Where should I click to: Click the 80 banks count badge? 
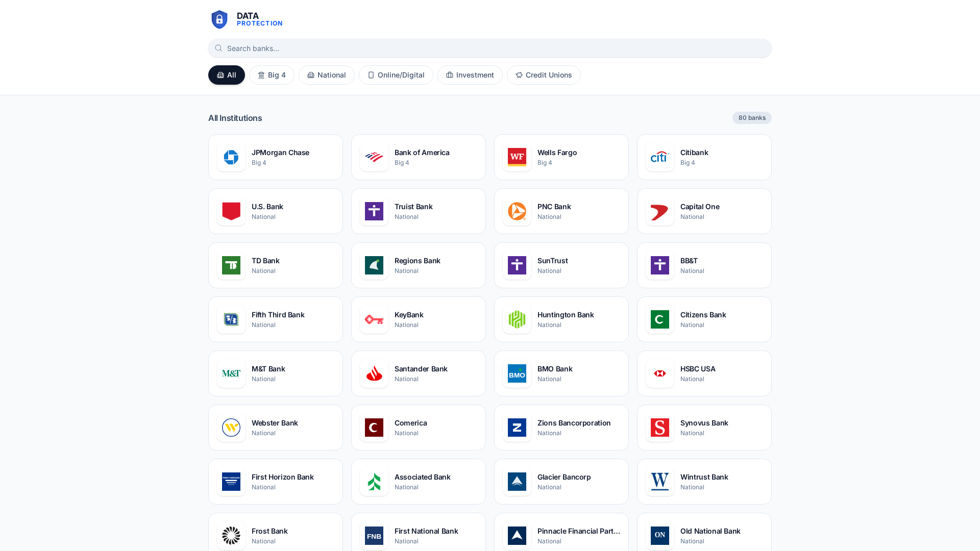point(752,118)
